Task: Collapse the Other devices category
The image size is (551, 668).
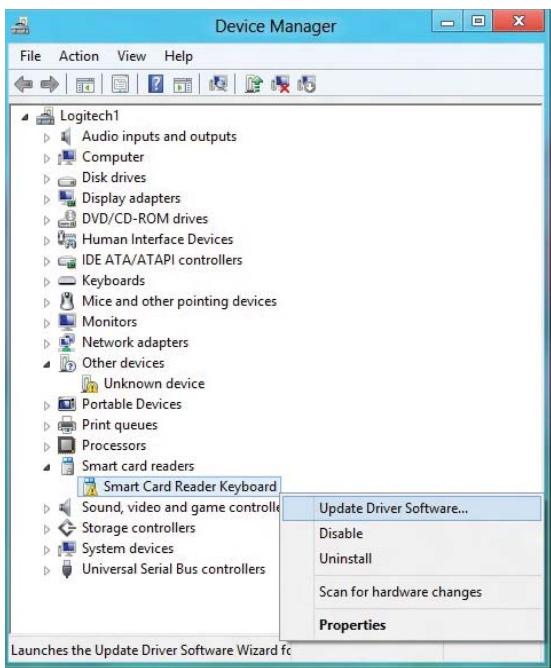Action: point(46,364)
